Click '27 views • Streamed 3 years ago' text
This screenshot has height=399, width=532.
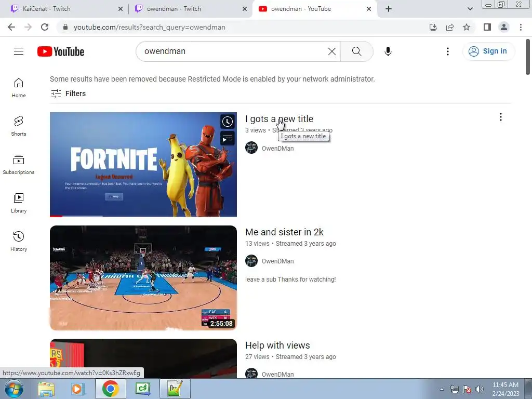pos(290,357)
